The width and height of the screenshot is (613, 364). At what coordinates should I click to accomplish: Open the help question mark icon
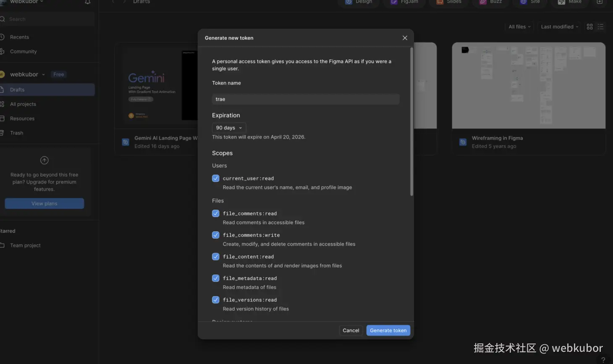click(x=603, y=360)
